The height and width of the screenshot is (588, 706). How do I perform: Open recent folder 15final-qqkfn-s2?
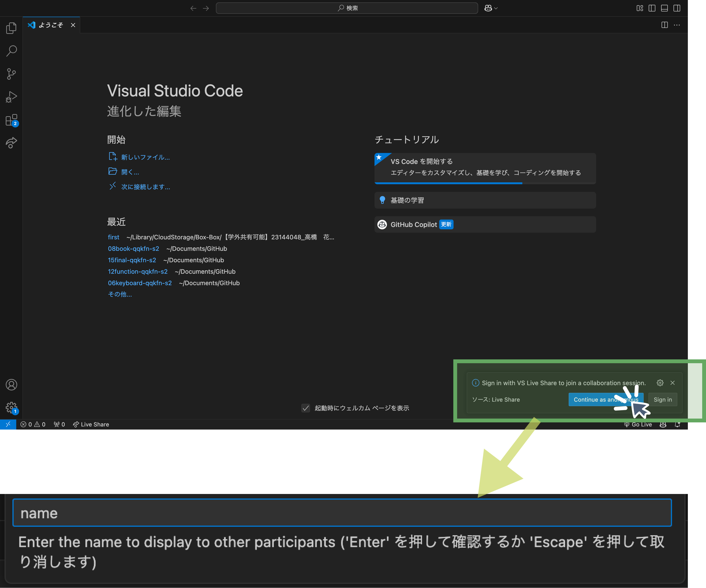click(x=132, y=260)
